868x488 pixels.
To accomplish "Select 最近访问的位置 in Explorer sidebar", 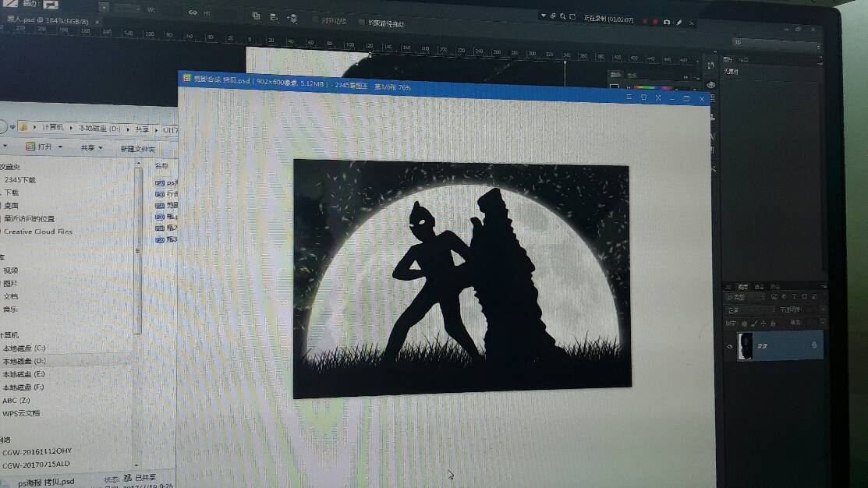I will coord(29,218).
